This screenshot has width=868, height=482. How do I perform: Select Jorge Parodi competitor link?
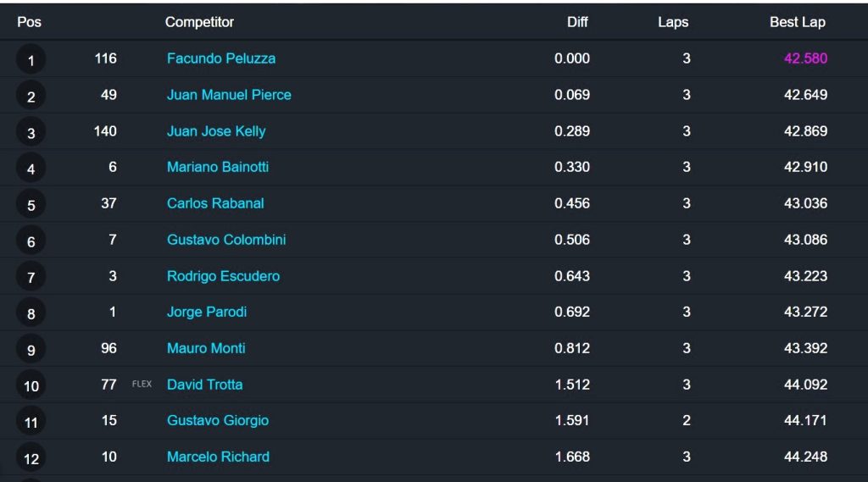[207, 312]
